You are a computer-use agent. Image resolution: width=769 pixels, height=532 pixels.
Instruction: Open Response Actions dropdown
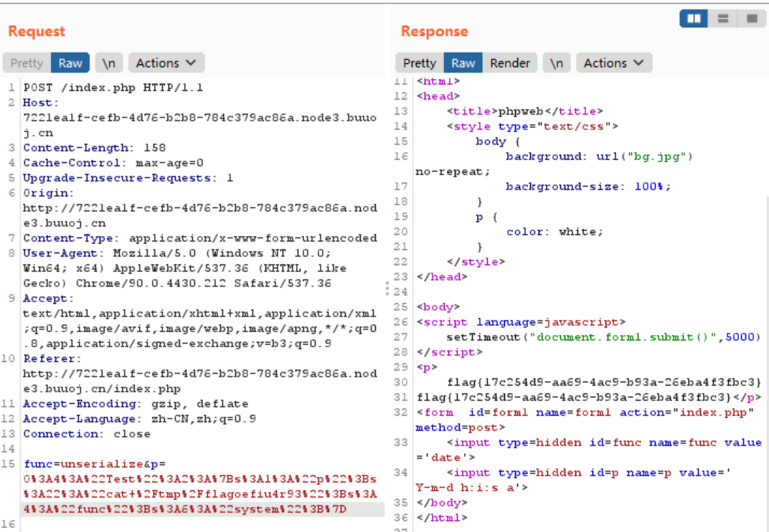click(614, 63)
